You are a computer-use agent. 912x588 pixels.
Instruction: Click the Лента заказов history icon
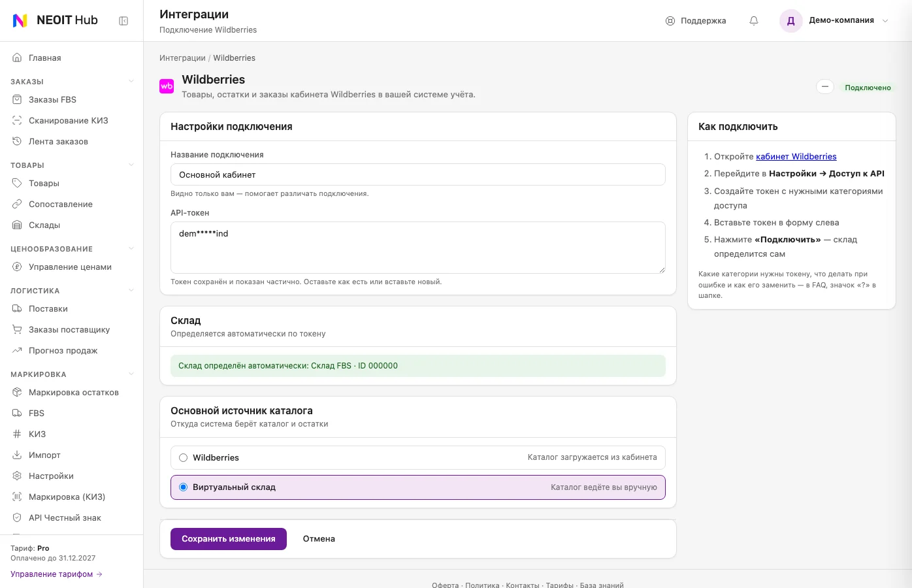[17, 142]
